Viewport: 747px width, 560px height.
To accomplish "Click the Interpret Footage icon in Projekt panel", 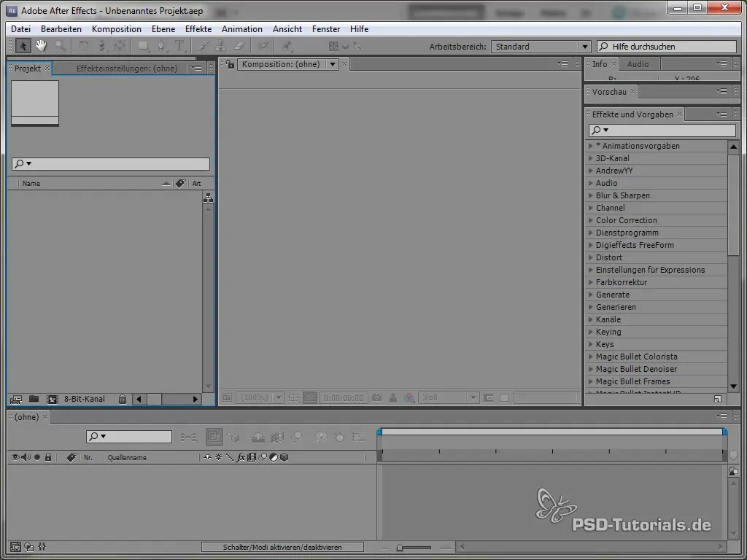I will tap(15, 399).
